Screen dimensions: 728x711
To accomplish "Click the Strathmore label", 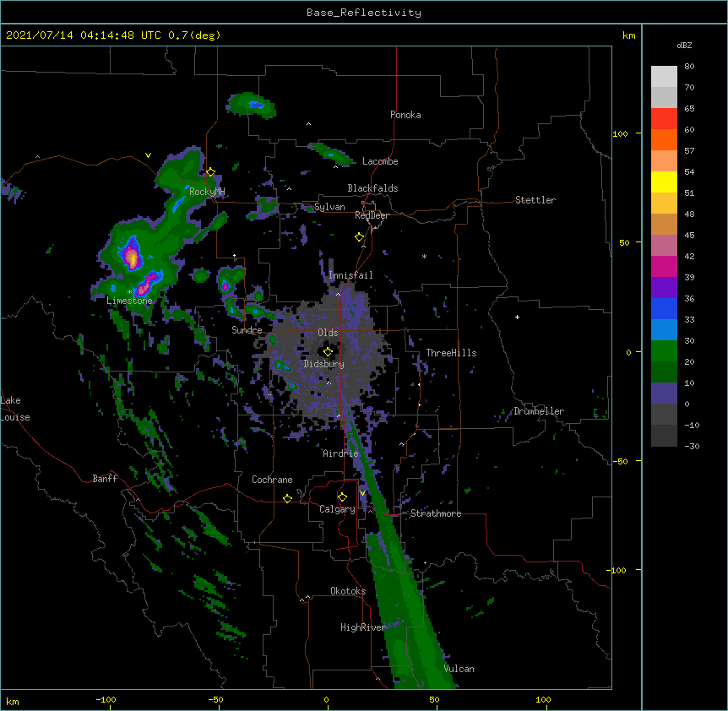I will click(x=436, y=513).
